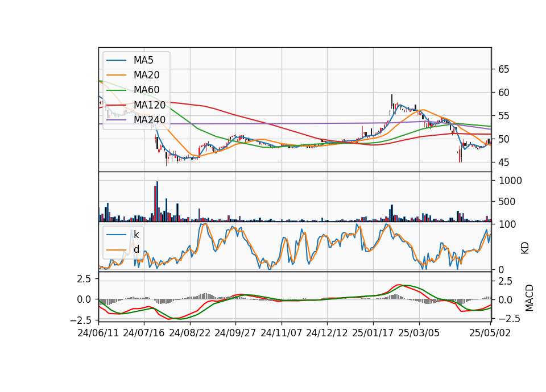Click the MA60 legend label
The image size is (546, 392).
pos(146,90)
